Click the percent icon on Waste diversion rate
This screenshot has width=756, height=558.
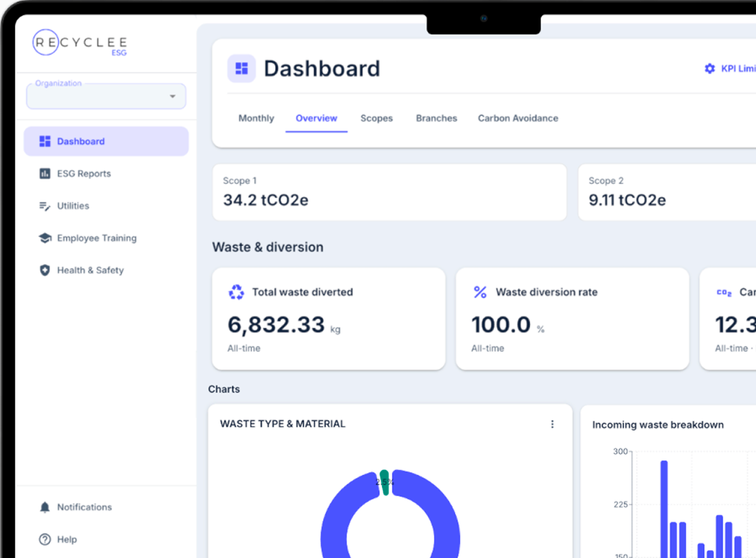click(x=480, y=292)
